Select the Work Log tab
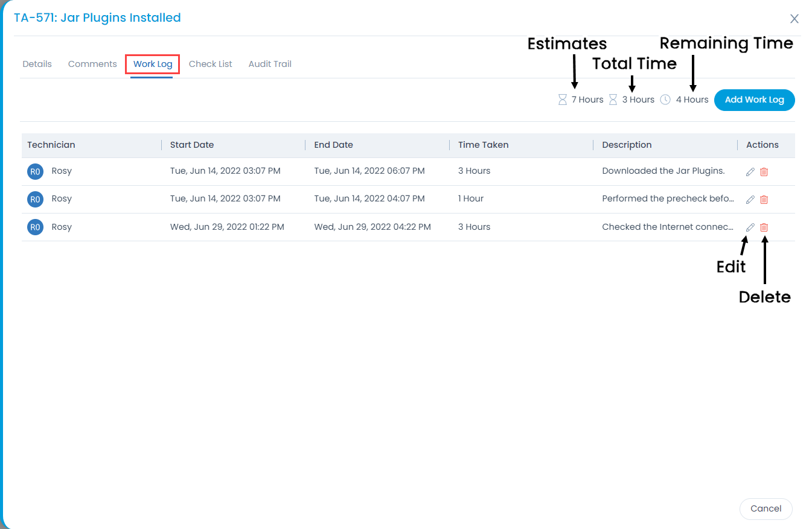 click(x=153, y=64)
